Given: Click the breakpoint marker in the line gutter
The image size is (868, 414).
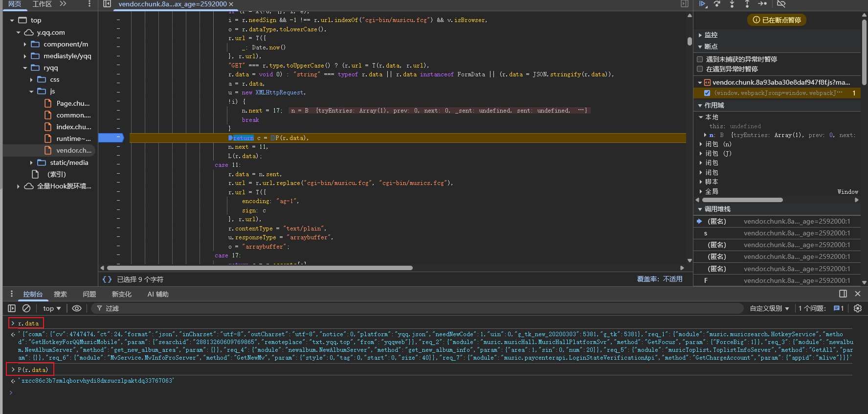Looking at the screenshot, I should tap(111, 138).
